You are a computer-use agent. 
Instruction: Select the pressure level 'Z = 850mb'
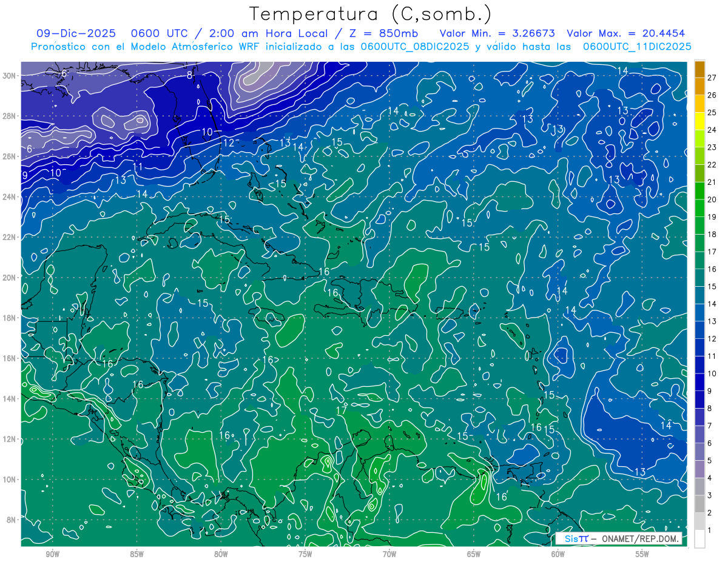[380, 33]
